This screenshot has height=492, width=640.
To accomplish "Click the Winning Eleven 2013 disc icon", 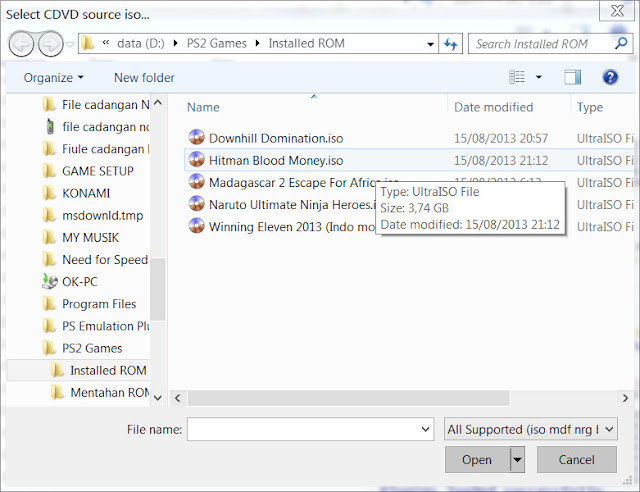I will point(196,225).
